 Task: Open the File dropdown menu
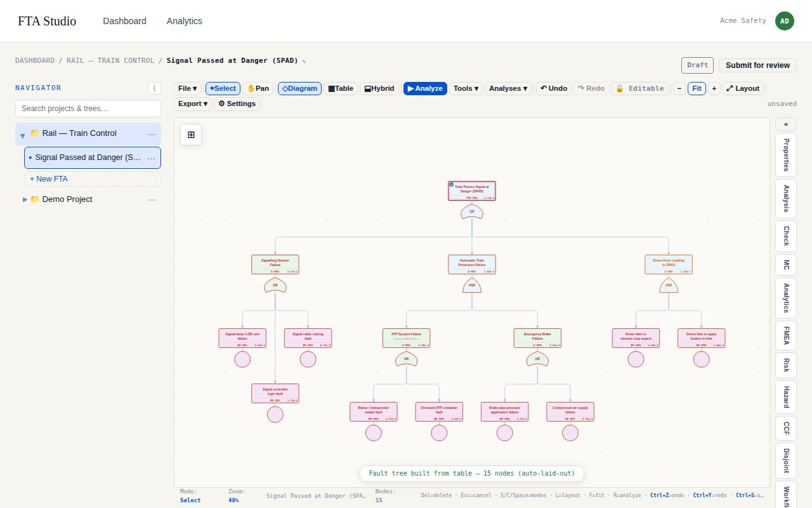tap(188, 88)
